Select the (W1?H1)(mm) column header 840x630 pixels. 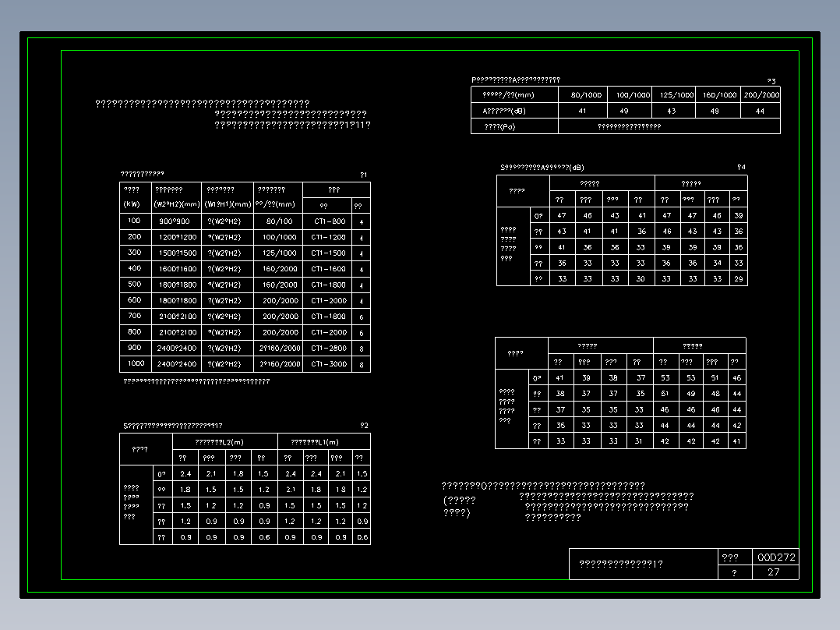point(228,204)
